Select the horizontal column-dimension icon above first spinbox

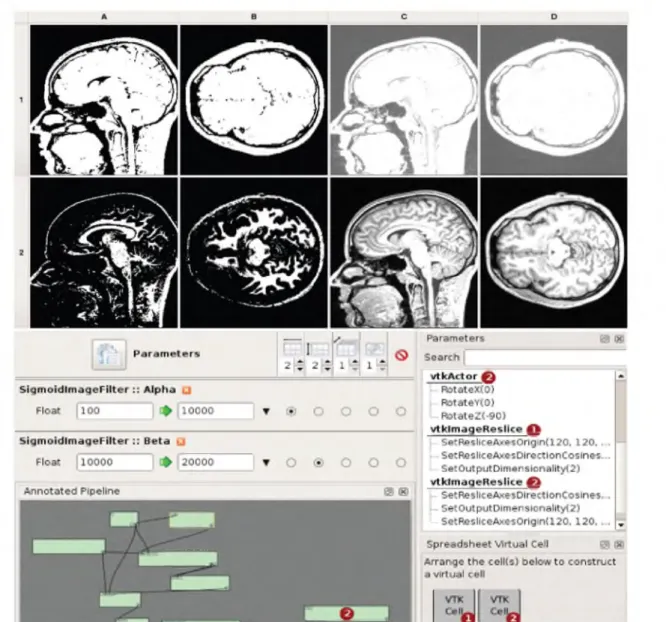292,348
